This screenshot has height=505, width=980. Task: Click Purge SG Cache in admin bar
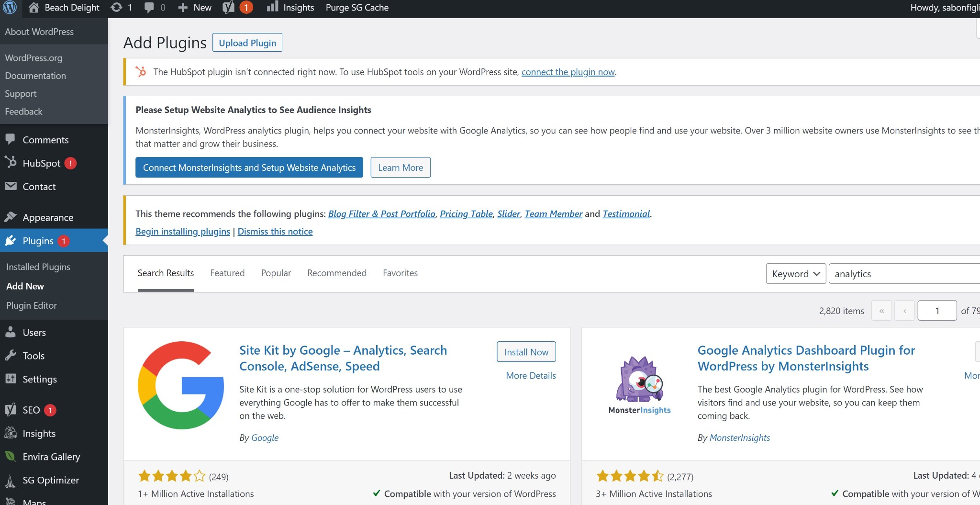pyautogui.click(x=357, y=8)
